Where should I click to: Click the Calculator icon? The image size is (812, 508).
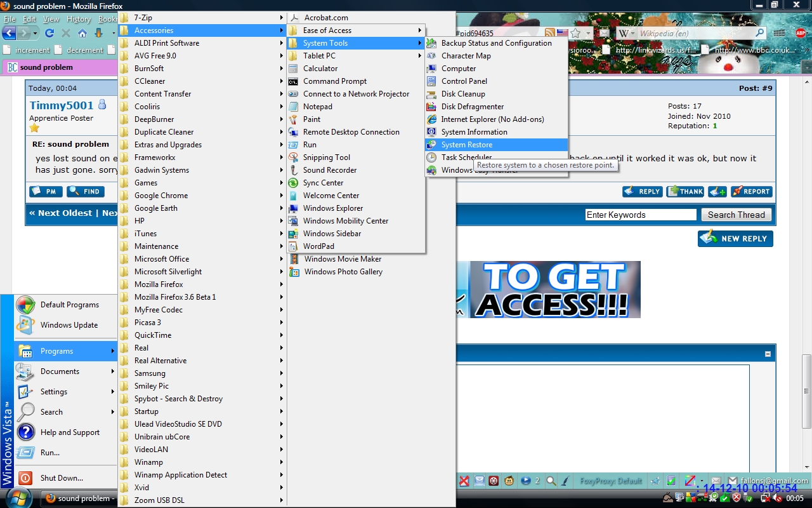point(293,69)
